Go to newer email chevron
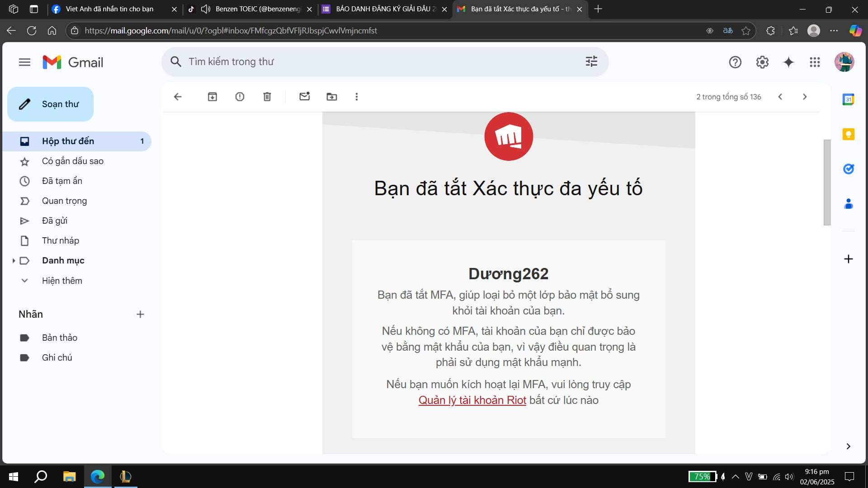The image size is (868, 488). pos(780,97)
